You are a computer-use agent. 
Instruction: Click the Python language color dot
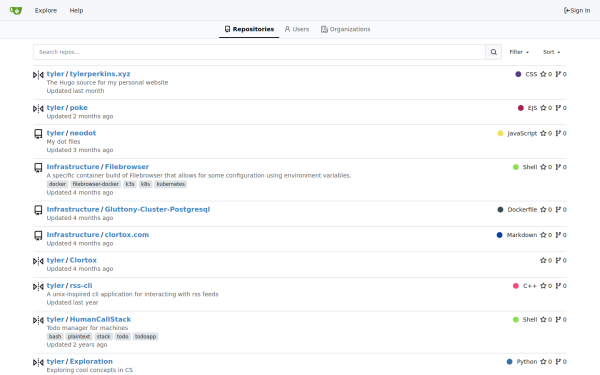[509, 362]
